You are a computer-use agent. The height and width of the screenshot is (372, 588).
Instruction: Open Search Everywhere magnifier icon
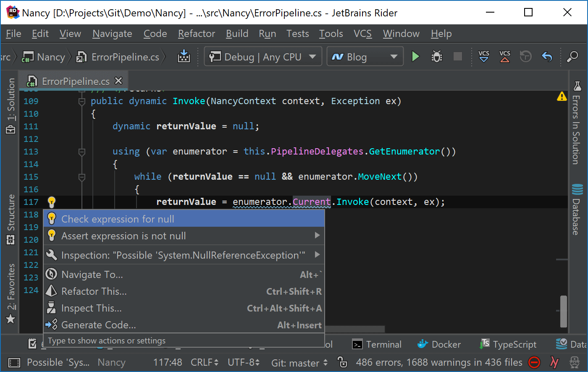pyautogui.click(x=572, y=56)
